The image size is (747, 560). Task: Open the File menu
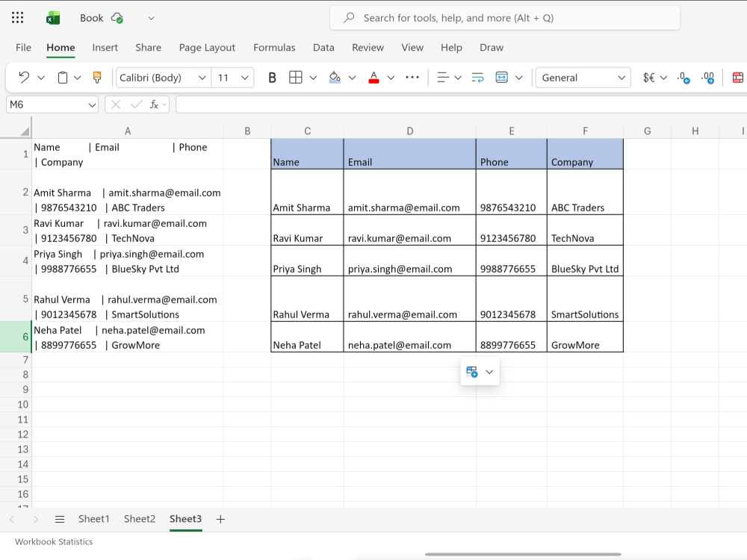pyautogui.click(x=23, y=48)
